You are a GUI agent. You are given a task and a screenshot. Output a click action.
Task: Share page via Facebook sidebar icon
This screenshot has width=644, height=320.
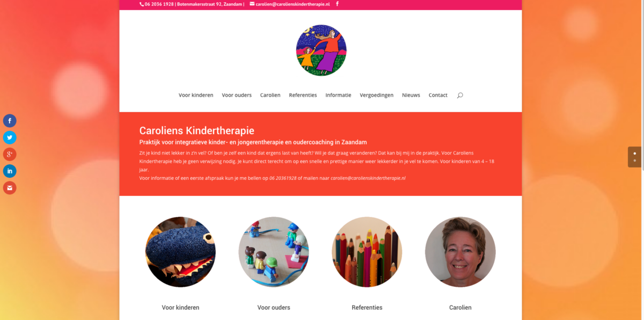pyautogui.click(x=10, y=121)
